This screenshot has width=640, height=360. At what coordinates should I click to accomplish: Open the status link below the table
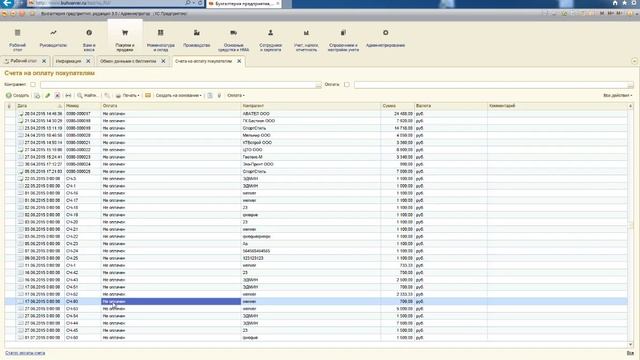pos(25,353)
